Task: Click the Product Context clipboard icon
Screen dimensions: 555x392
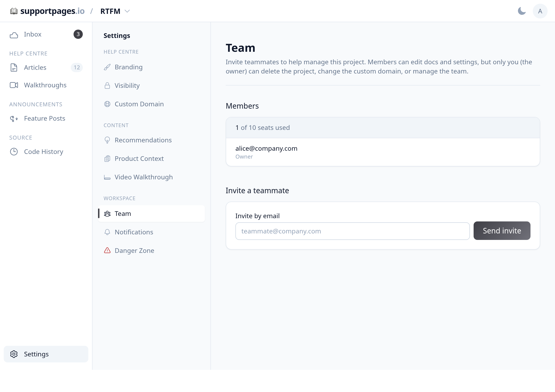Action: pyautogui.click(x=107, y=159)
